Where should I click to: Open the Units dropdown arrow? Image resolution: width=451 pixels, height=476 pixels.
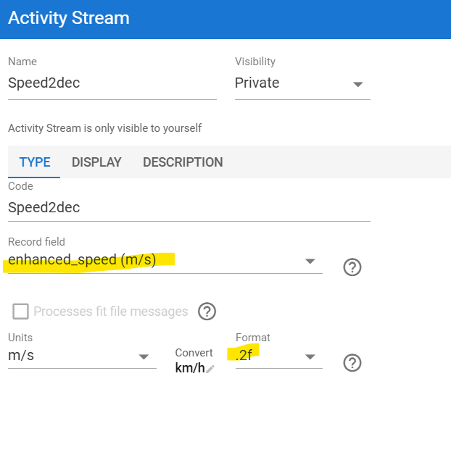(144, 356)
